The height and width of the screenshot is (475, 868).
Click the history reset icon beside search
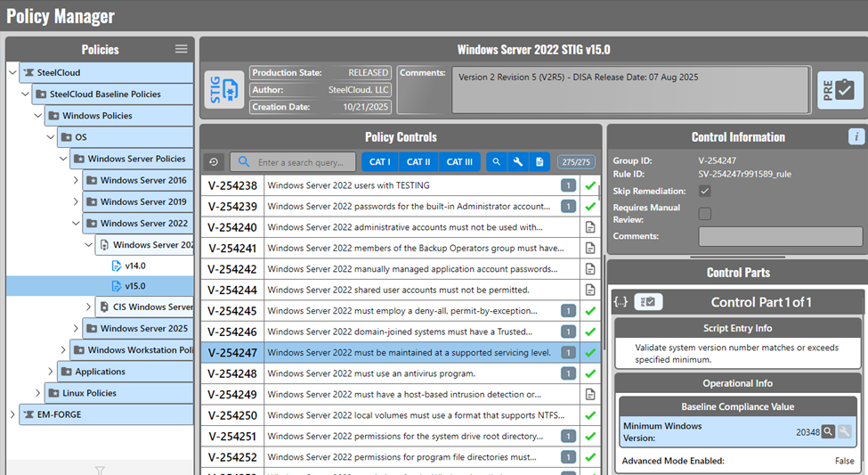pyautogui.click(x=214, y=162)
